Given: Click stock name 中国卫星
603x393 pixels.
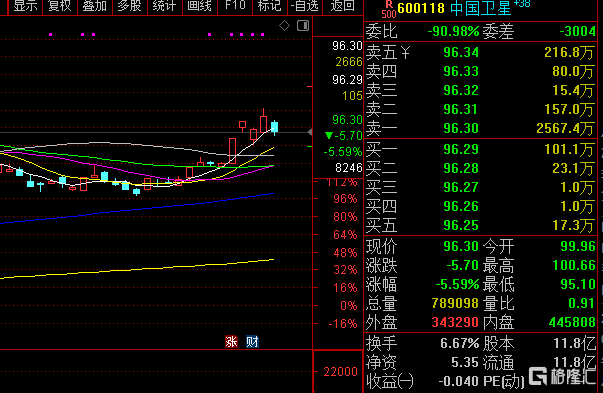Looking at the screenshot, I should click(481, 8).
